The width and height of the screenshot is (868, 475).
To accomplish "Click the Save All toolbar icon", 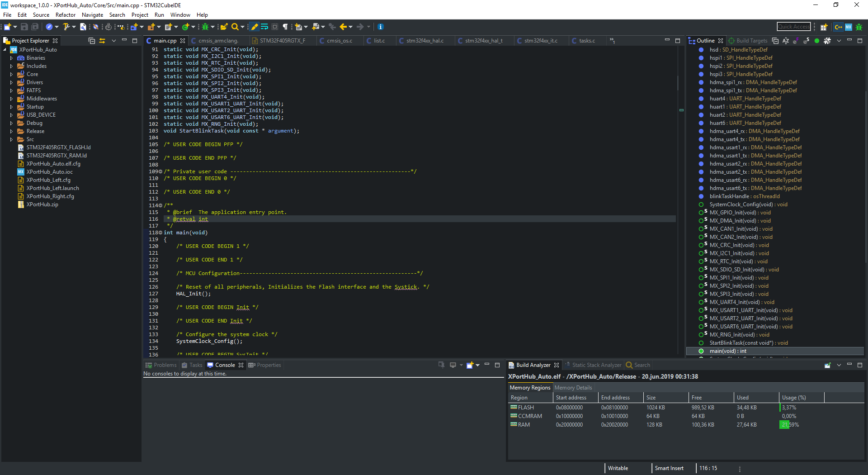I will [35, 27].
